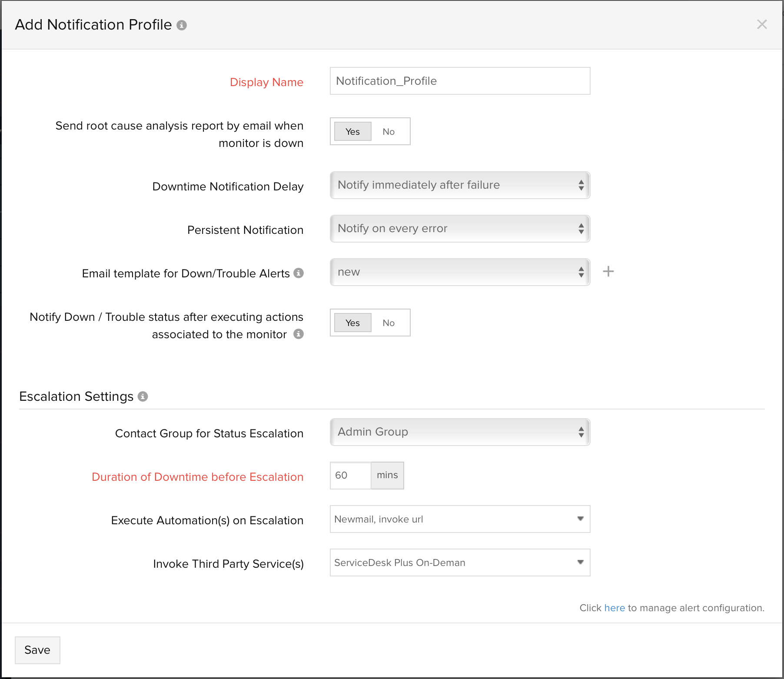Image resolution: width=784 pixels, height=679 pixels.
Task: Click the 'Escalation Settings' heading
Action: 76,396
